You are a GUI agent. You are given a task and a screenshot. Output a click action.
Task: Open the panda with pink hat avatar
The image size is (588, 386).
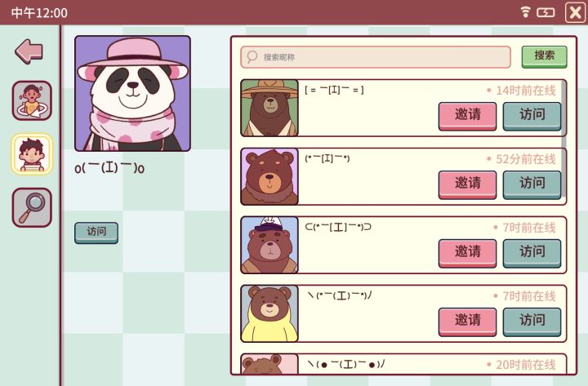pyautogui.click(x=133, y=93)
